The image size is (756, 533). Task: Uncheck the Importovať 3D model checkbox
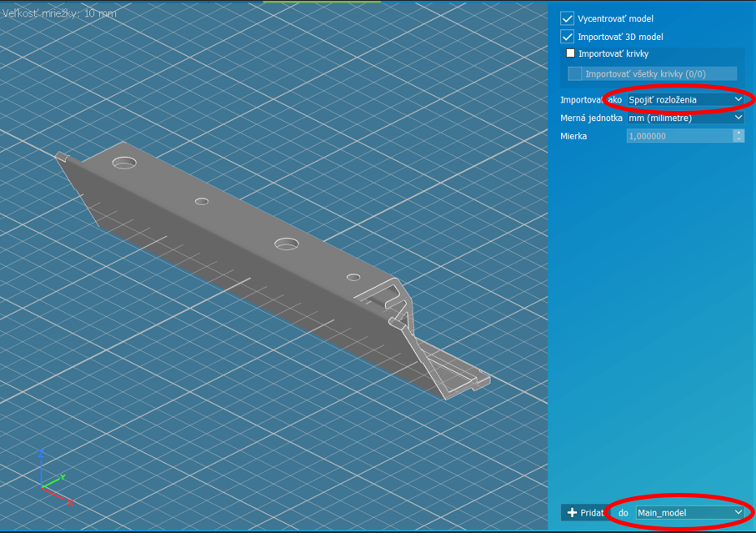[567, 37]
